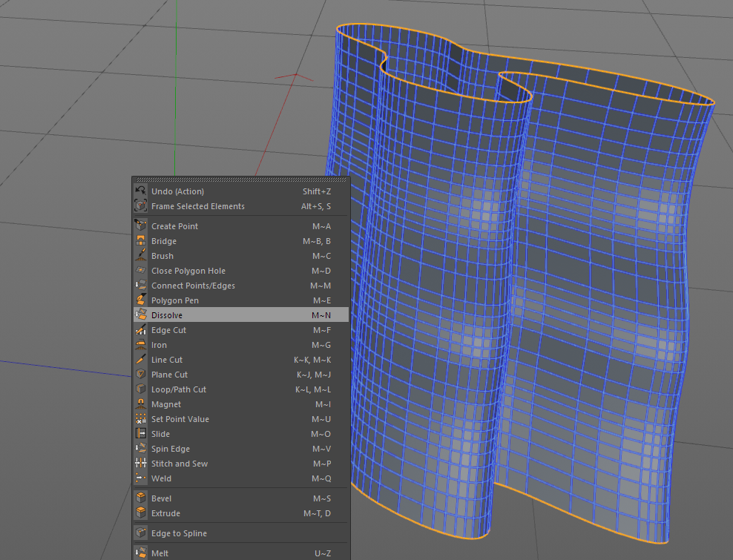
Task: Choose Undo (Action) from context menu
Action: [x=241, y=191]
